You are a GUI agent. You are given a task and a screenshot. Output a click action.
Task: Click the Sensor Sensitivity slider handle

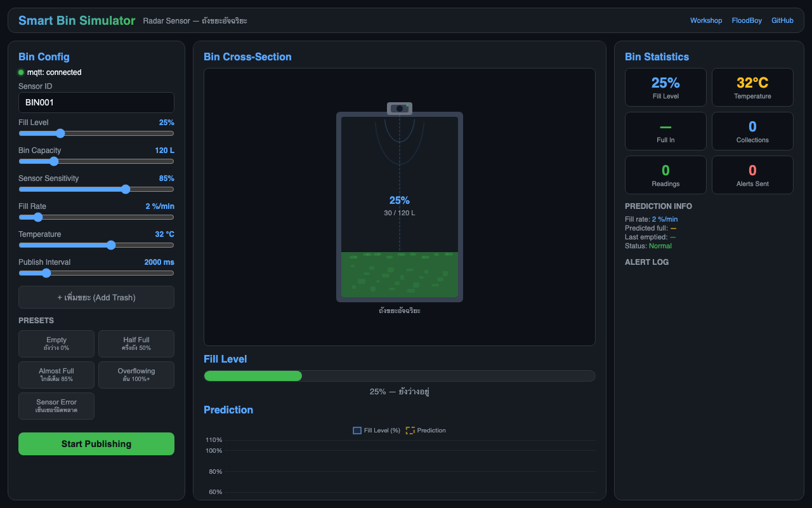click(126, 189)
